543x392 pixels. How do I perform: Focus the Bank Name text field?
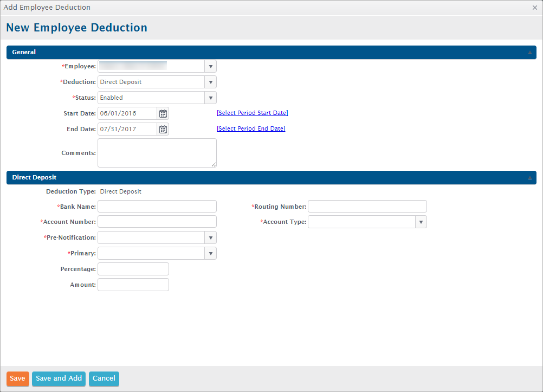coord(157,206)
